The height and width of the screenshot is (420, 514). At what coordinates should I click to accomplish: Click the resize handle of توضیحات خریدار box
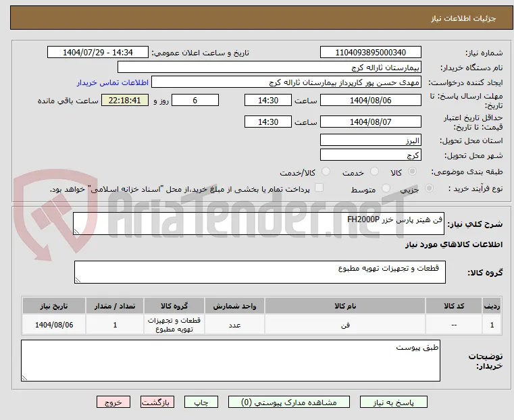click(24, 378)
